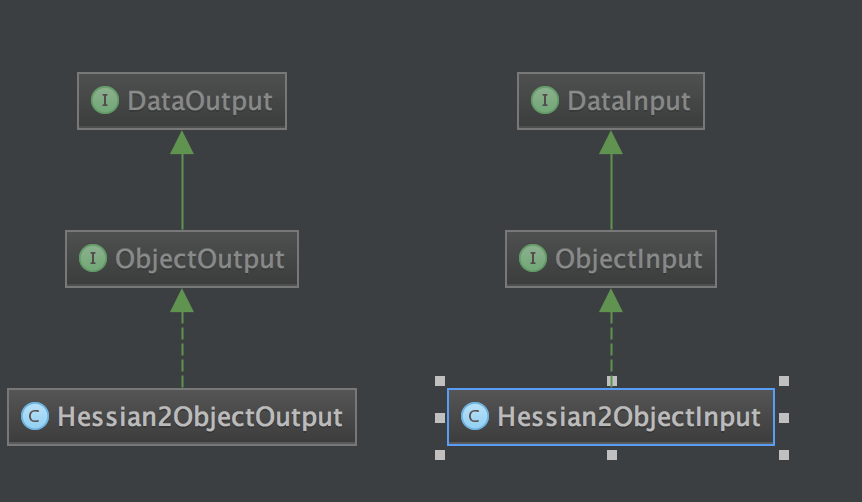Click the interface icon on the DataInput node

pos(544,101)
